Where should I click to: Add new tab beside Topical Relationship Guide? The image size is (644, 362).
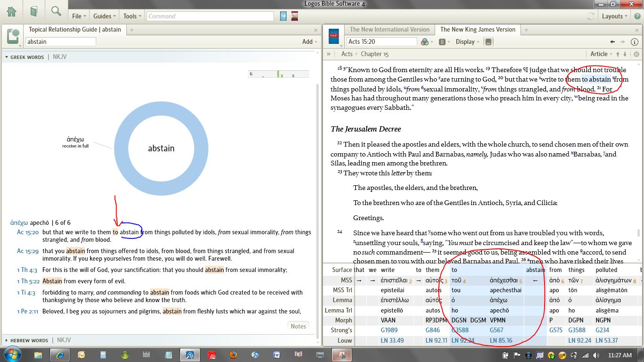tap(132, 30)
